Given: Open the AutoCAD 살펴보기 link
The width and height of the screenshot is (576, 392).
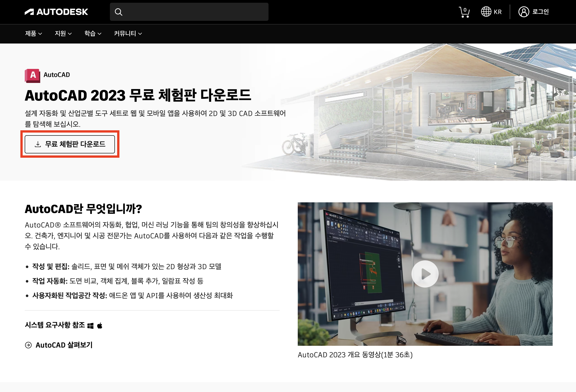Looking at the screenshot, I should coord(64,345).
